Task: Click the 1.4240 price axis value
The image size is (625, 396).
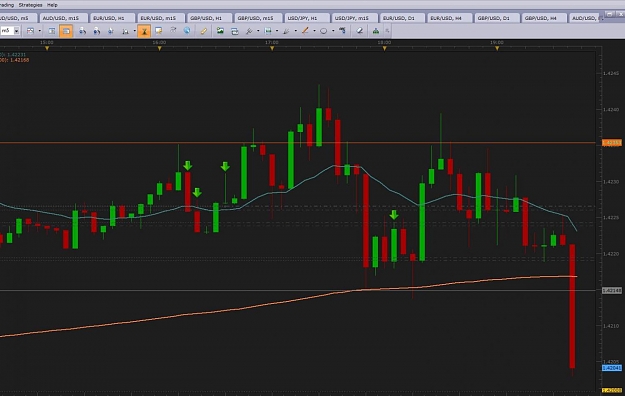Action: tap(611, 110)
